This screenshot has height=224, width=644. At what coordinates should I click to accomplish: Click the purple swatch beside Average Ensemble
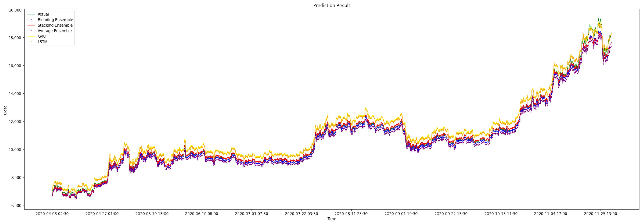tap(31, 31)
